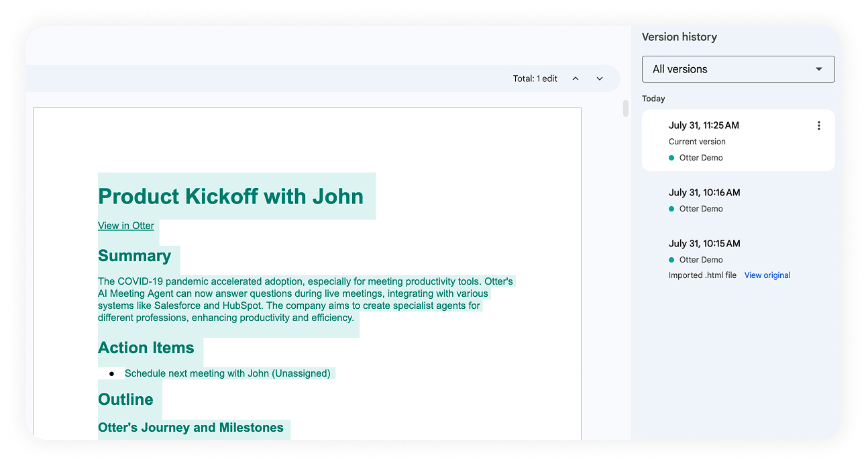Click the Action Items heading

coord(146,348)
